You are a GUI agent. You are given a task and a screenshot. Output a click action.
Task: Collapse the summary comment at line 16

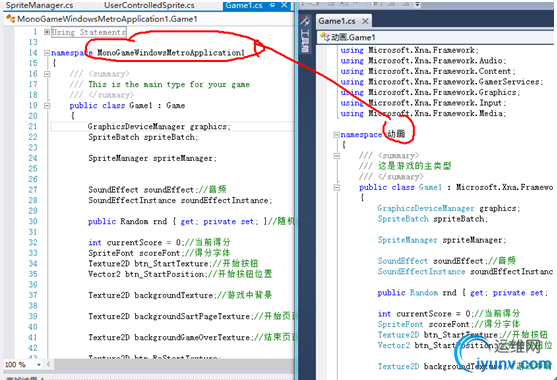pos(47,74)
